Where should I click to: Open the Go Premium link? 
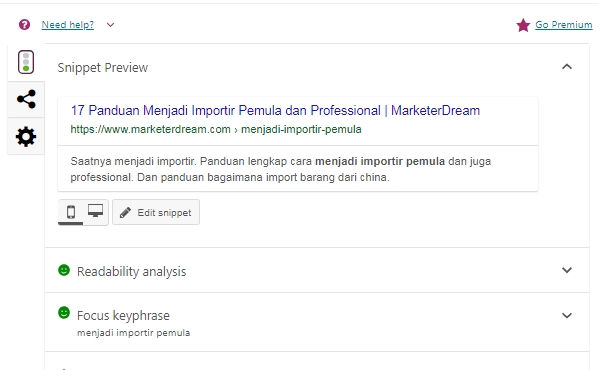tap(563, 25)
